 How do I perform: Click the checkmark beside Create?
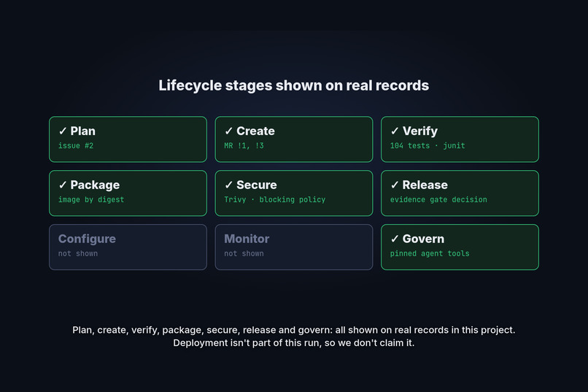coord(229,131)
